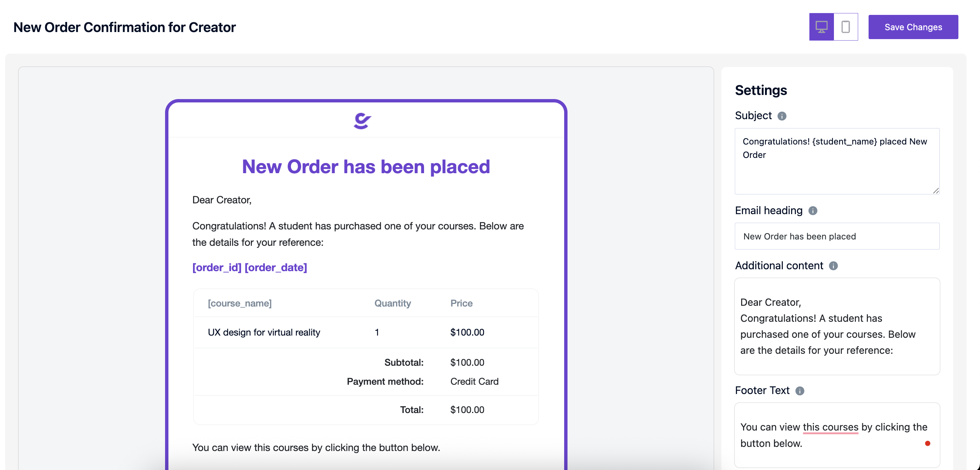980x470 pixels.
Task: Click the Email heading info icon
Action: (813, 211)
